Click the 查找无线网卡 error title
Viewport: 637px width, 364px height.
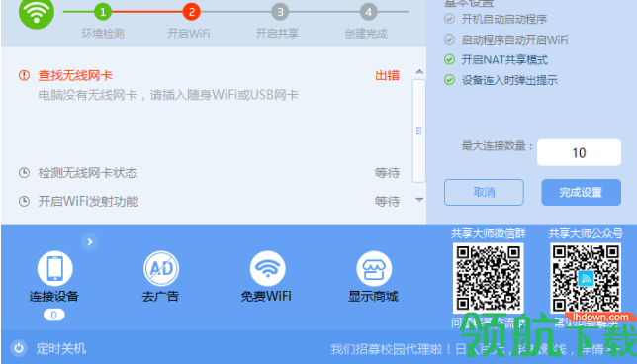75,75
